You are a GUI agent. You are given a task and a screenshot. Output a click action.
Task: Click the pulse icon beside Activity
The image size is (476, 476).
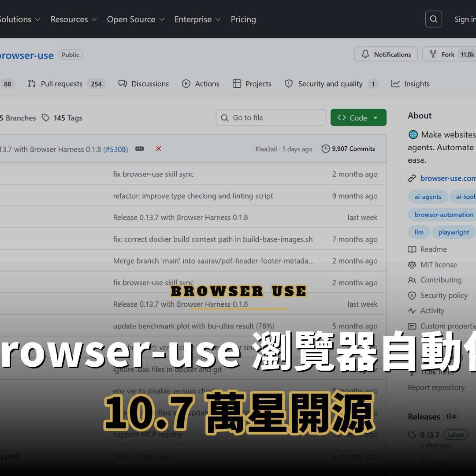pyautogui.click(x=412, y=311)
